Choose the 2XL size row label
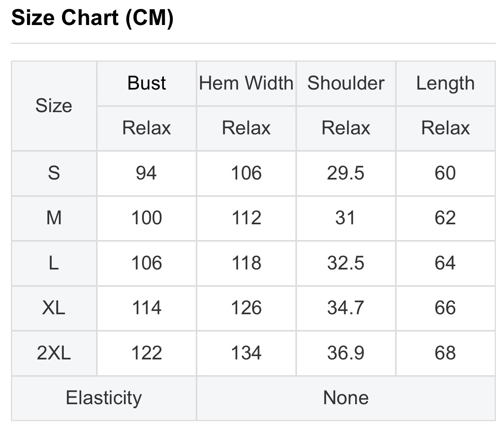 (54, 353)
